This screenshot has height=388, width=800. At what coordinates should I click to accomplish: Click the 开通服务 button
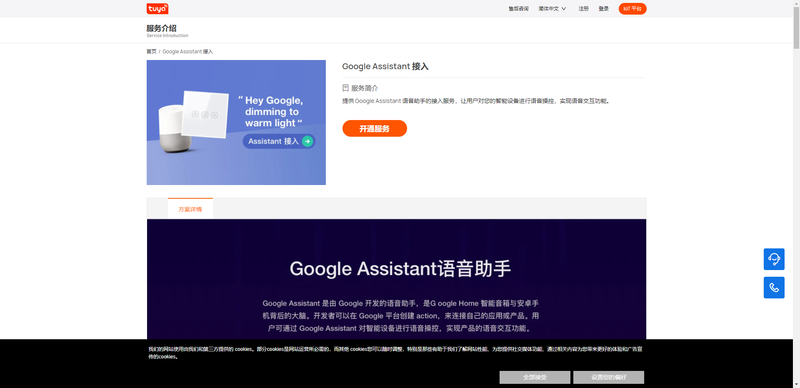[x=374, y=129]
